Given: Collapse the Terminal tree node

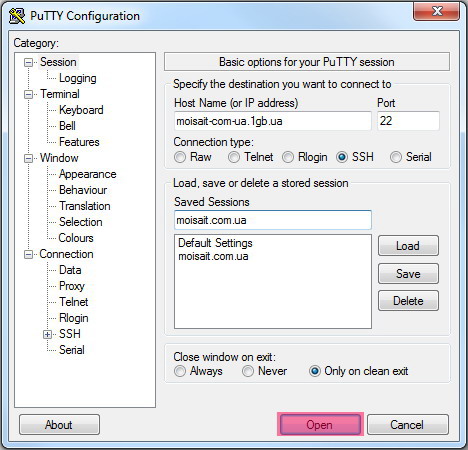Looking at the screenshot, I should (x=29, y=94).
